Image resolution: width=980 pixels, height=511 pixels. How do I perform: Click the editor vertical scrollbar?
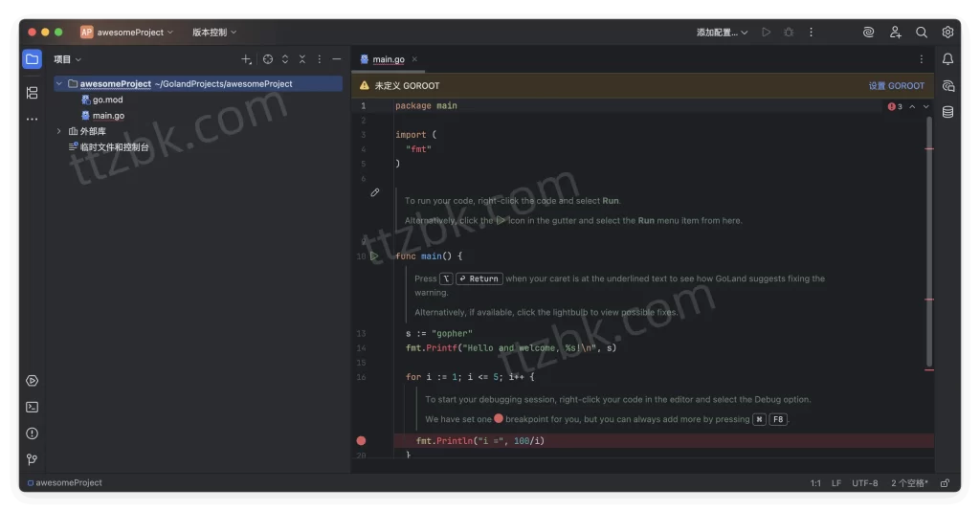coord(929,239)
